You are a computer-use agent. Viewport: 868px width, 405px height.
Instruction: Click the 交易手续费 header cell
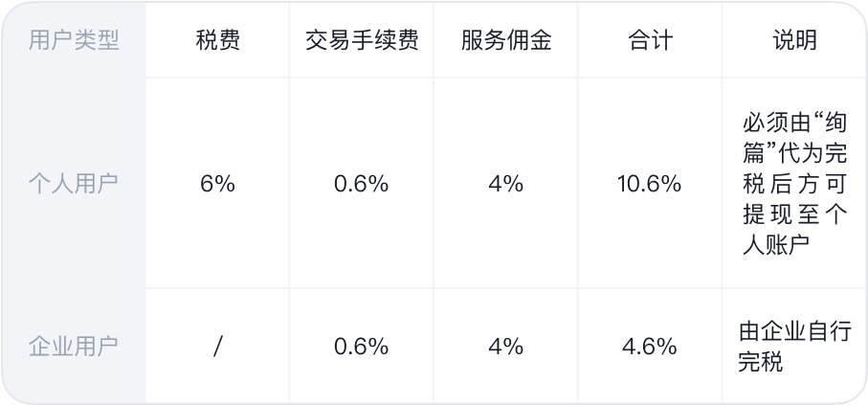(362, 40)
